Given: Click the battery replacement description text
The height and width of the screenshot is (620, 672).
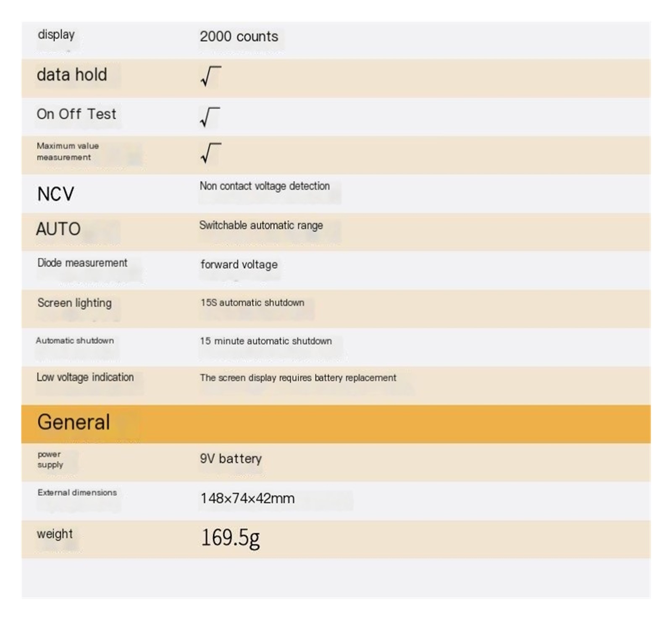Looking at the screenshot, I should point(298,378).
